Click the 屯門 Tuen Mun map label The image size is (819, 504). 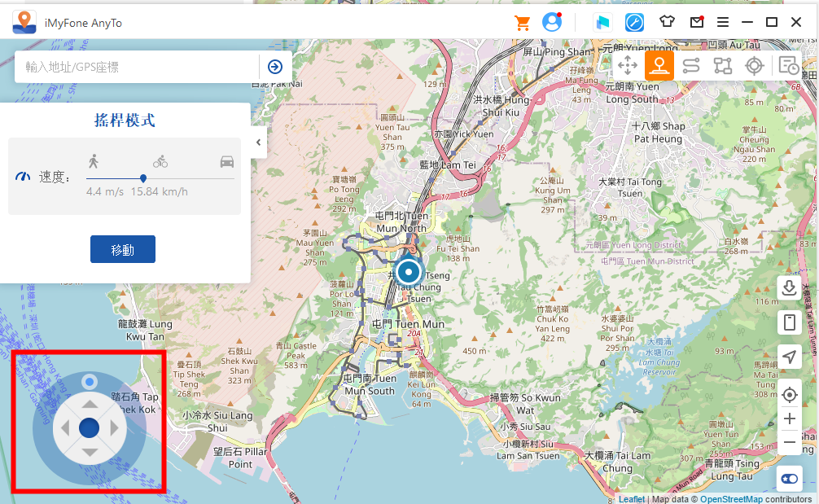[x=408, y=324]
